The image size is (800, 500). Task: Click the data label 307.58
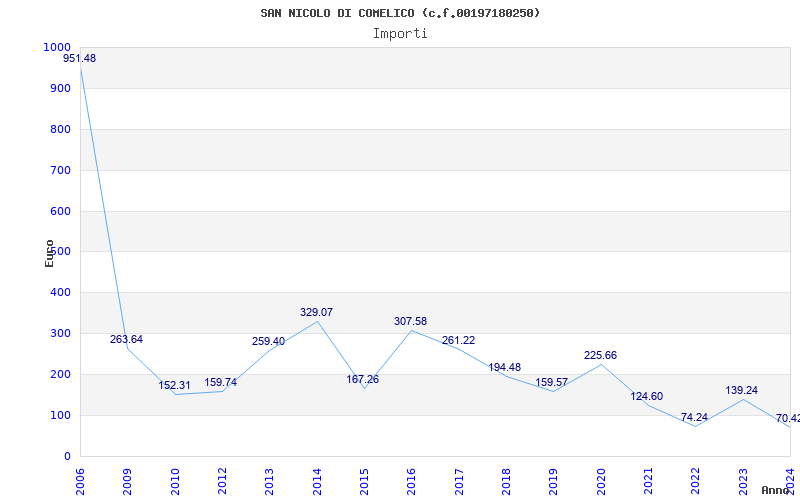click(x=410, y=321)
